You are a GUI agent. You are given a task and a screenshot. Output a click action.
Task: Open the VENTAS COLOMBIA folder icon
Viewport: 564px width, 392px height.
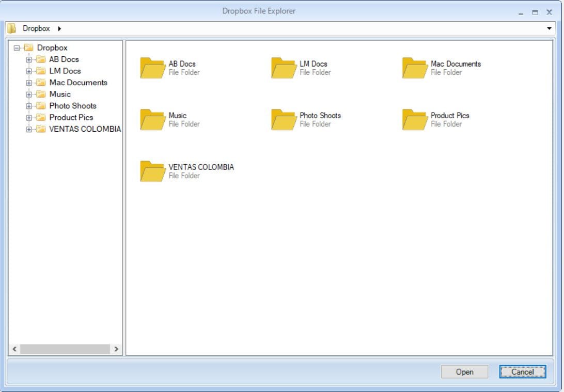[151, 171]
